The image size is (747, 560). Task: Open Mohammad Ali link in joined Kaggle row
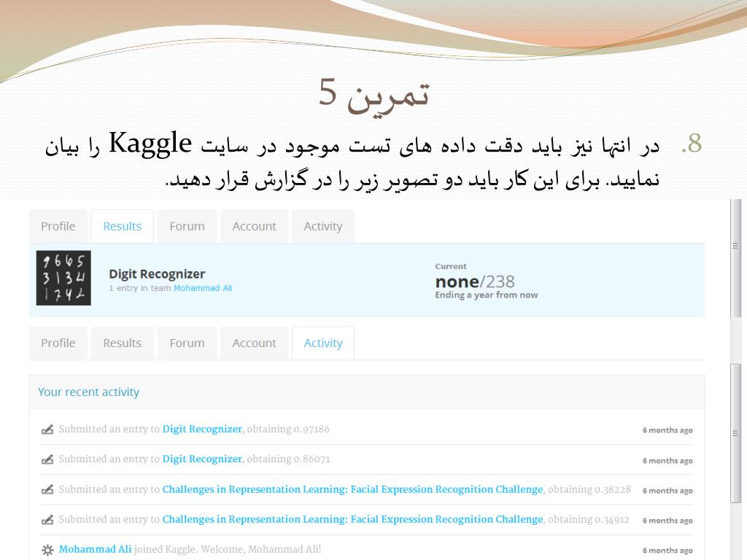point(95,549)
